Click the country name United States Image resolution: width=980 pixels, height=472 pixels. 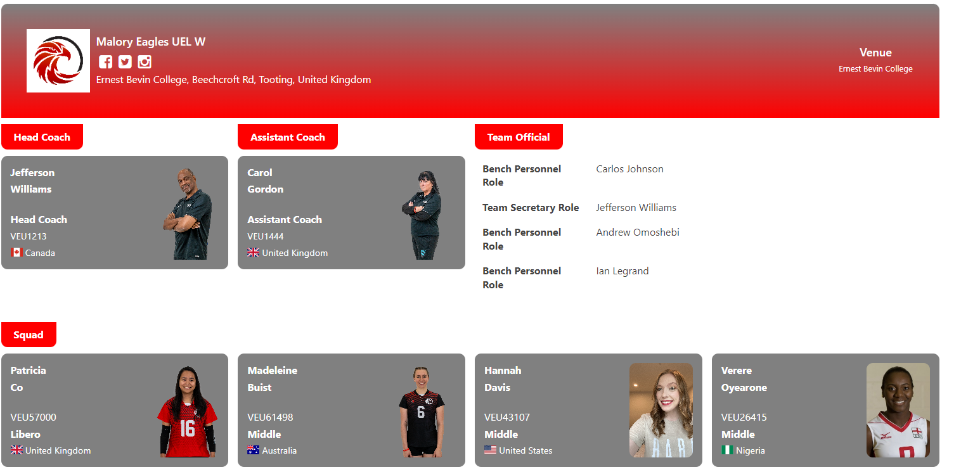point(525,450)
